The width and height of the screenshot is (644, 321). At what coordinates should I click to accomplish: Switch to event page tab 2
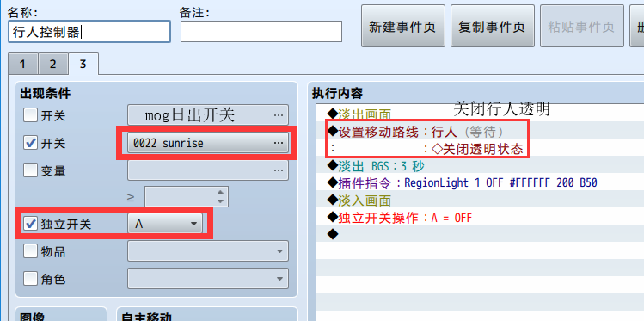click(53, 64)
